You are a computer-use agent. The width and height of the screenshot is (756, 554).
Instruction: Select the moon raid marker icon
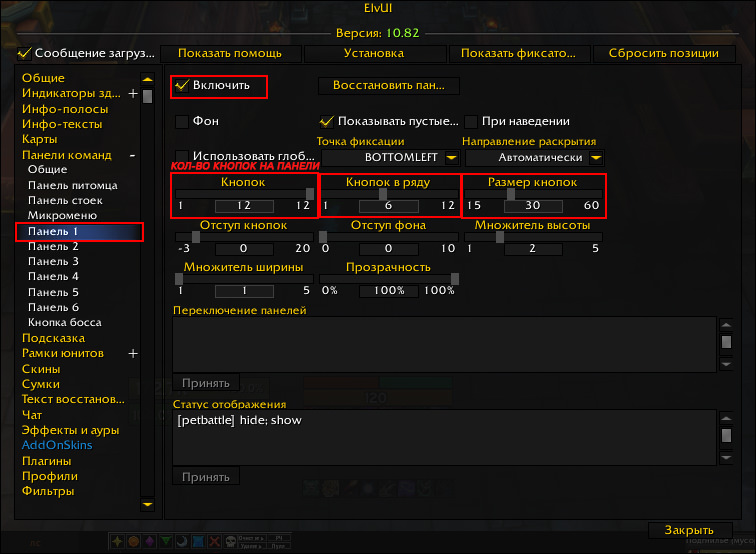tap(182, 542)
